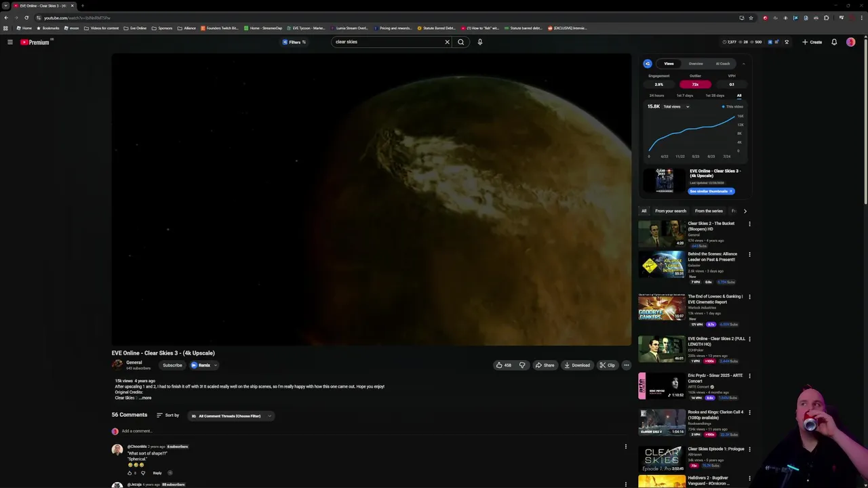Select the 'All' recommendations chip
Image resolution: width=868 pixels, height=488 pixels.
pyautogui.click(x=644, y=211)
